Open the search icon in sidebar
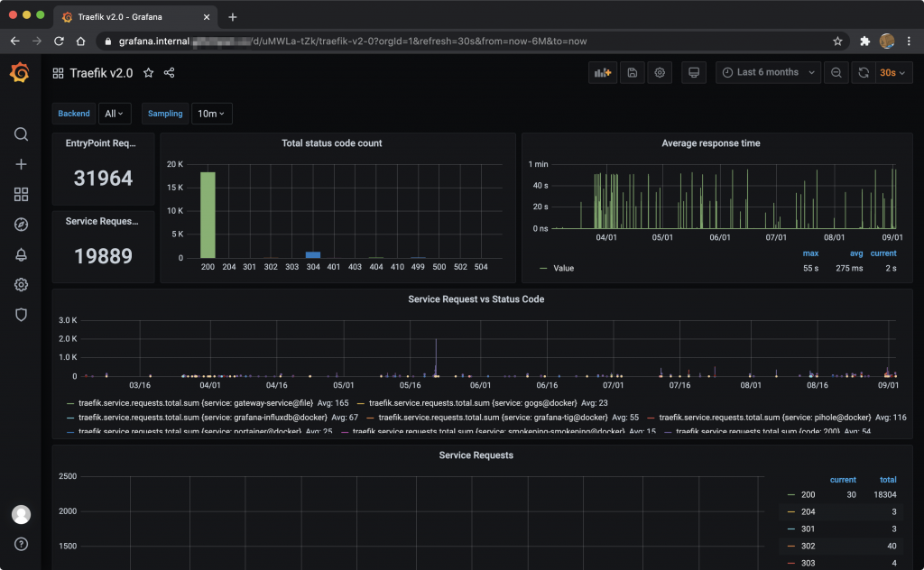Viewport: 924px width, 570px height. click(21, 134)
